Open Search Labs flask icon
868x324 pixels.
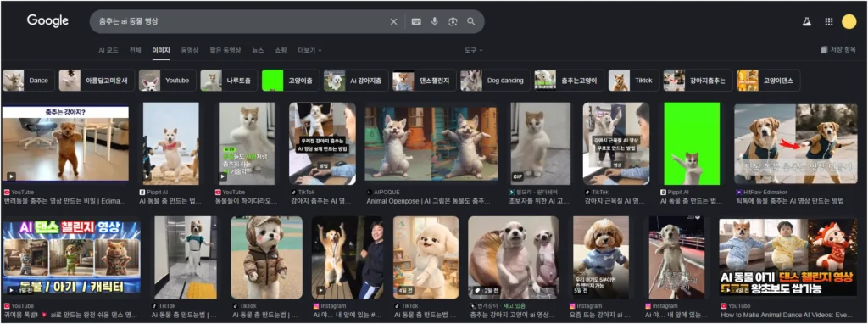pyautogui.click(x=807, y=21)
